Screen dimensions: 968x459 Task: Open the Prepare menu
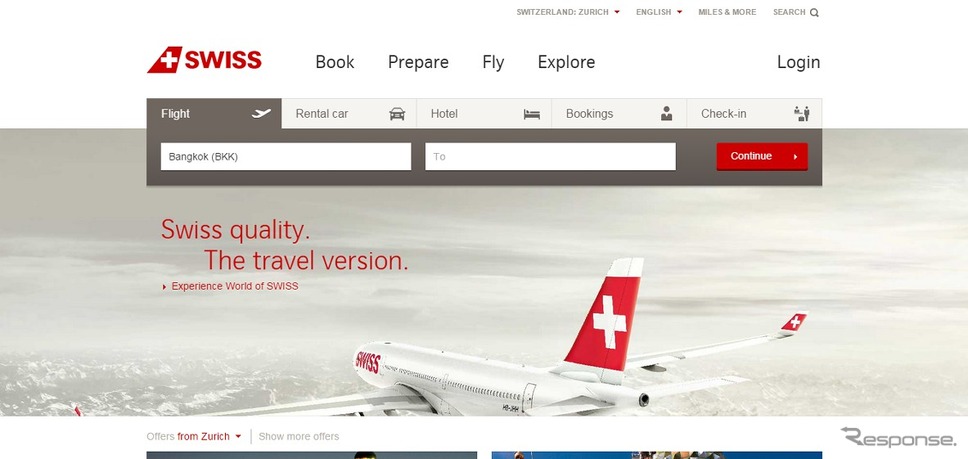pos(418,62)
